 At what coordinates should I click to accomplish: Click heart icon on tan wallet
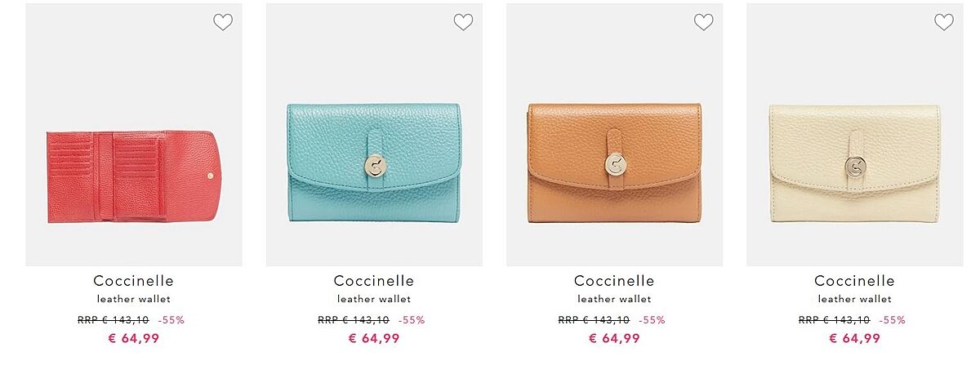click(x=703, y=22)
